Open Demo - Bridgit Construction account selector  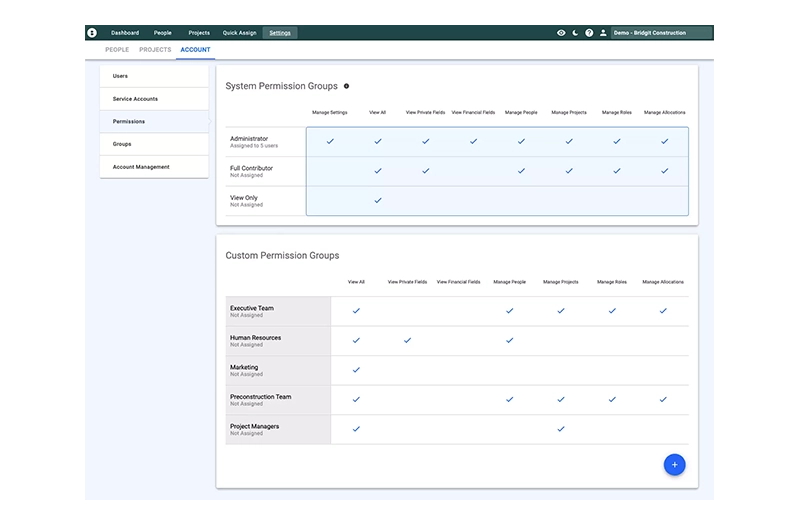click(662, 33)
